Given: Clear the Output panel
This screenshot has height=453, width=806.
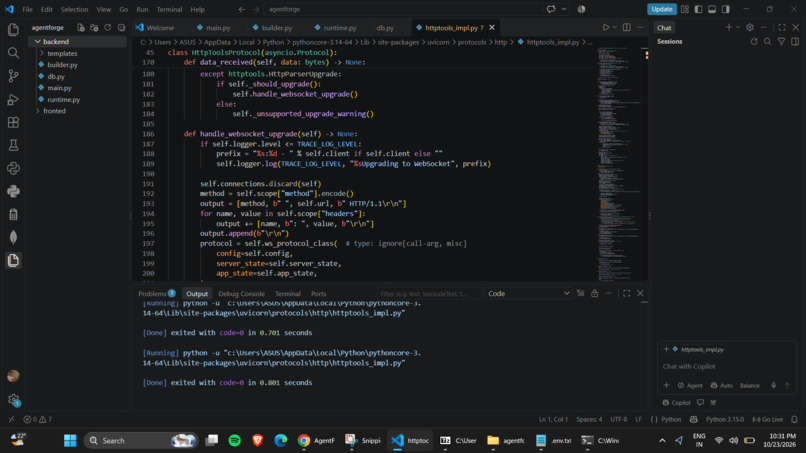Looking at the screenshot, I should (x=580, y=293).
